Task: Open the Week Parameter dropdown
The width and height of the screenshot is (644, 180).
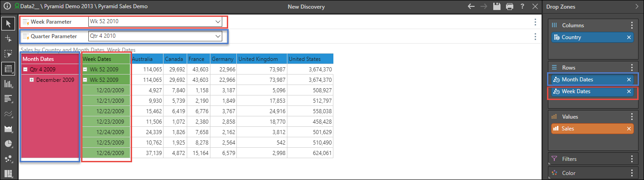Action: coord(155,21)
